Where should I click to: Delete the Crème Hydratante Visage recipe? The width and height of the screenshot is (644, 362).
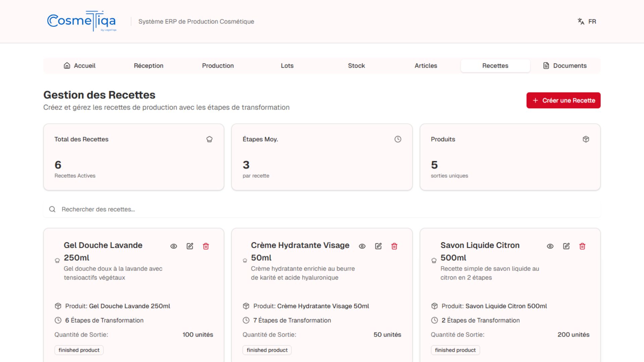tap(394, 246)
